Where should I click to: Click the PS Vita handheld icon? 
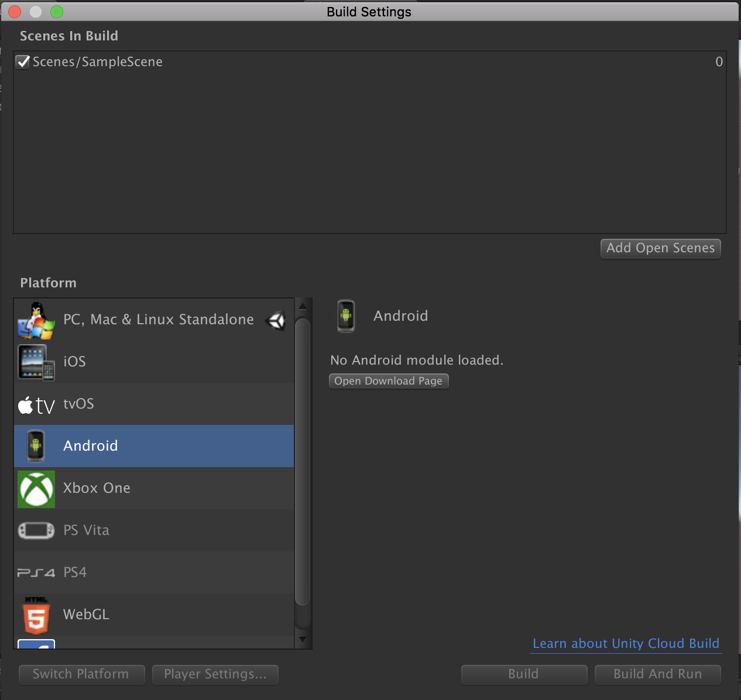pos(36,530)
